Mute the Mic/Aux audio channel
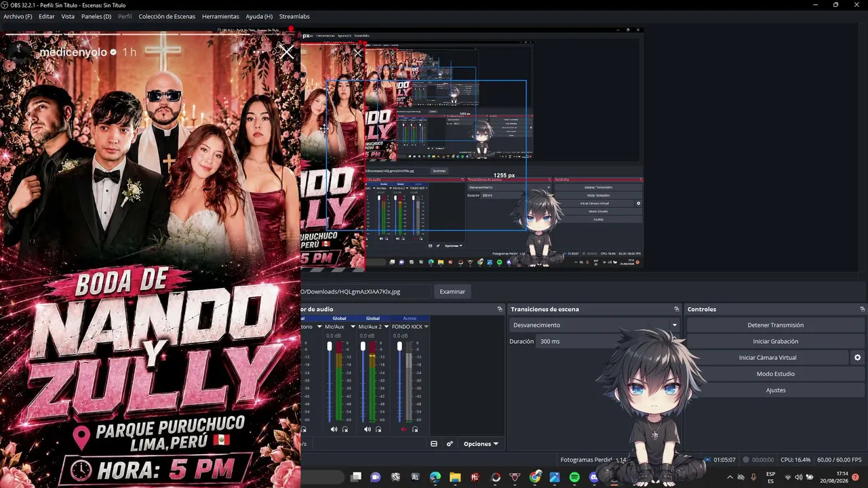 pyautogui.click(x=334, y=429)
